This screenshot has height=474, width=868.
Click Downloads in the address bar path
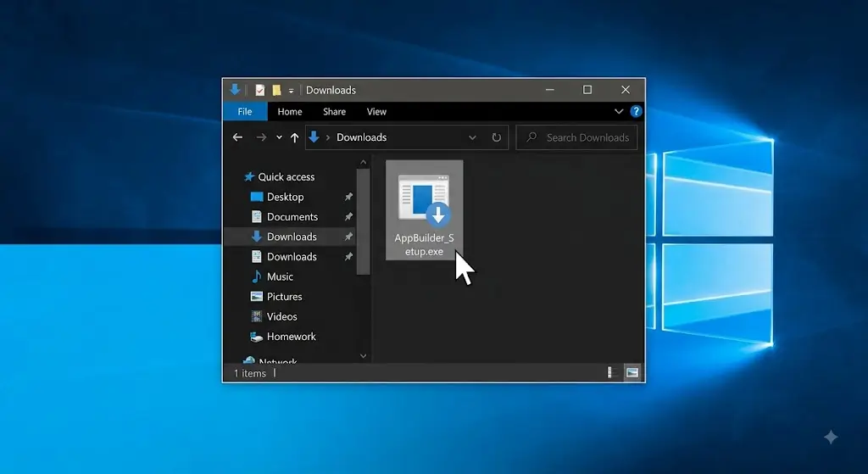click(x=361, y=137)
